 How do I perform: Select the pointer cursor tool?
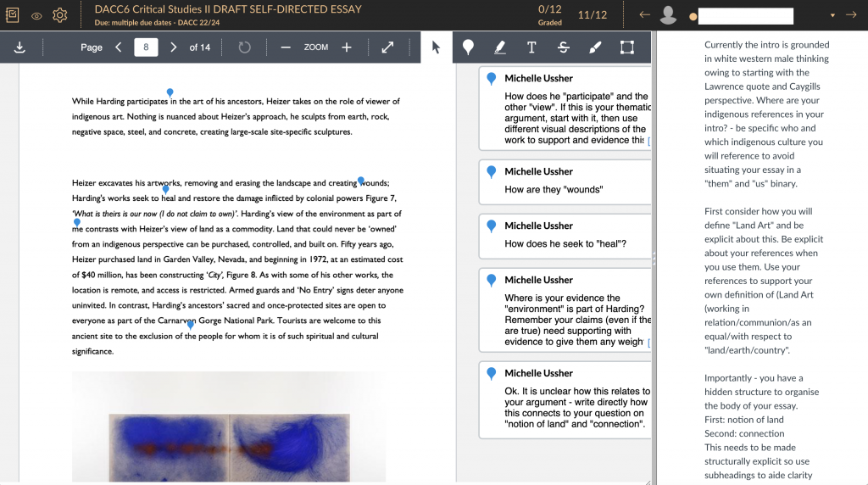[437, 47]
